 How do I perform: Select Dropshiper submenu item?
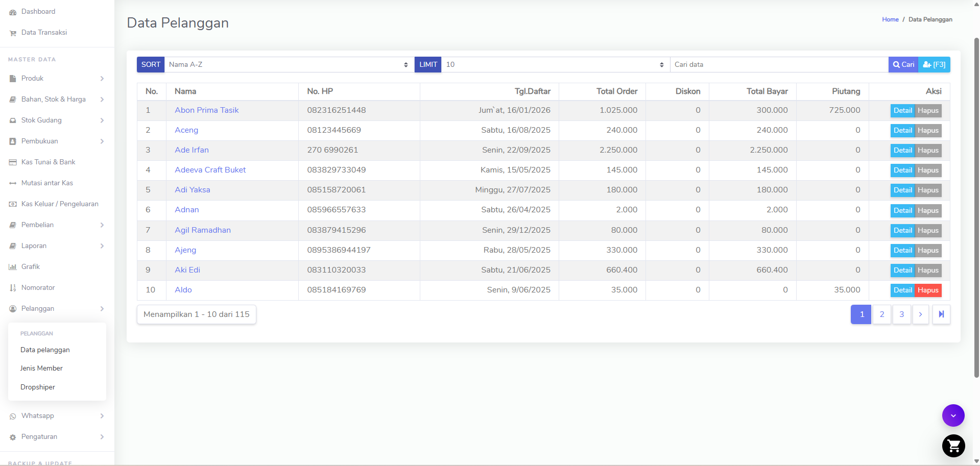click(38, 387)
